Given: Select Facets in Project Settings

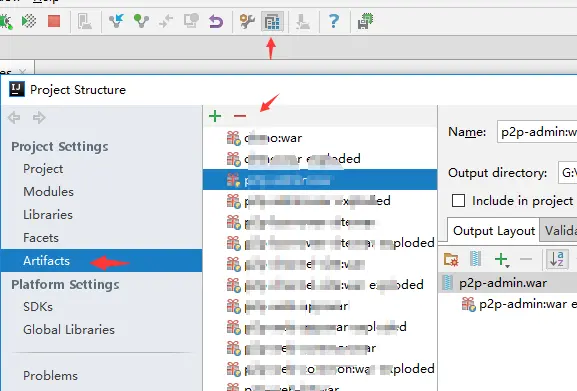Looking at the screenshot, I should (x=41, y=238).
